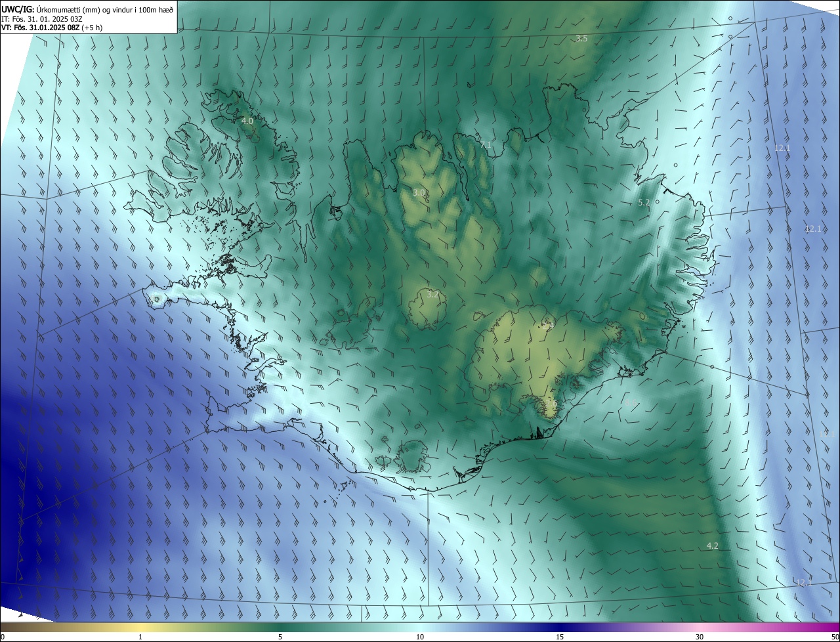Viewport: 840px width, 642px height.
Task: Click the '15' tick label under the color scale
Action: (560, 637)
